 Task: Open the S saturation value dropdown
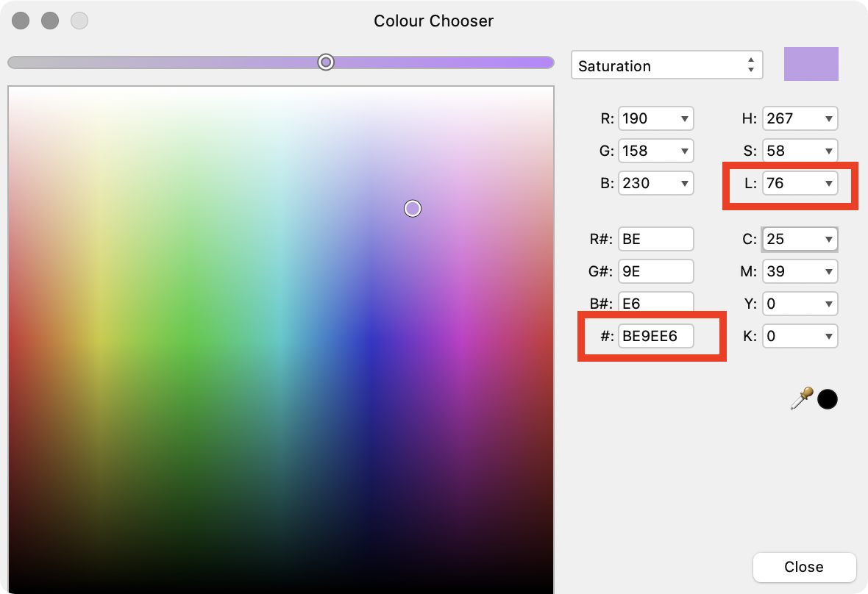tap(830, 151)
